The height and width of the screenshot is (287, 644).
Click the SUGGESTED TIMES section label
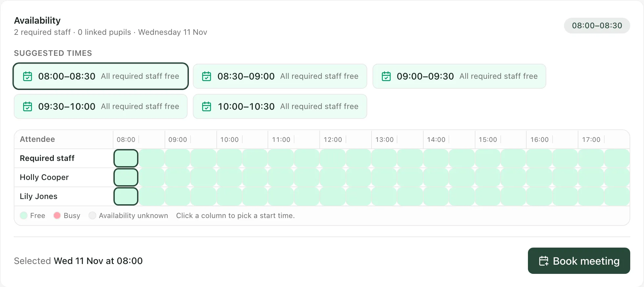tap(53, 53)
